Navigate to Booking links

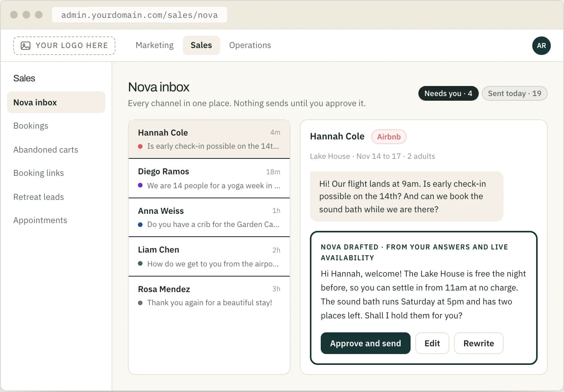coord(39,173)
